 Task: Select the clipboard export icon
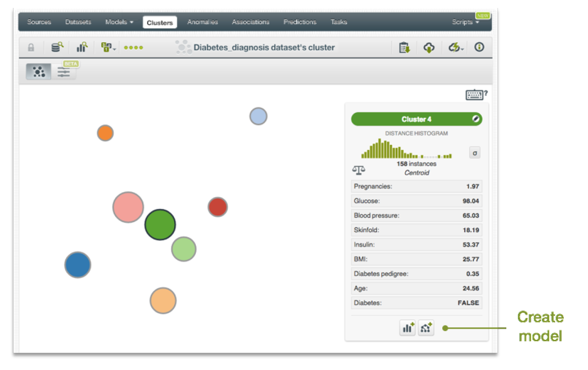(x=404, y=47)
